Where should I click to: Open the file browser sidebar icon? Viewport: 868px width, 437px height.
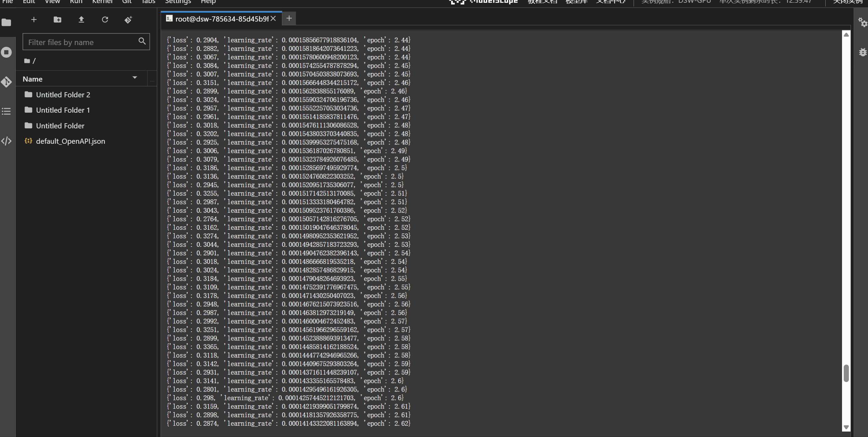tap(6, 23)
